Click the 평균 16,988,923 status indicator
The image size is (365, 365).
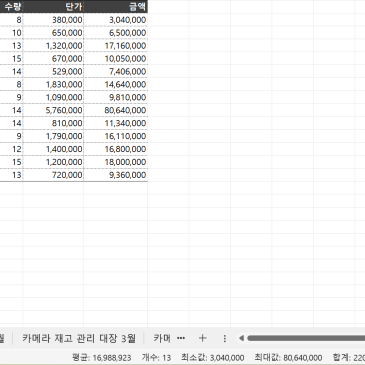point(102,358)
